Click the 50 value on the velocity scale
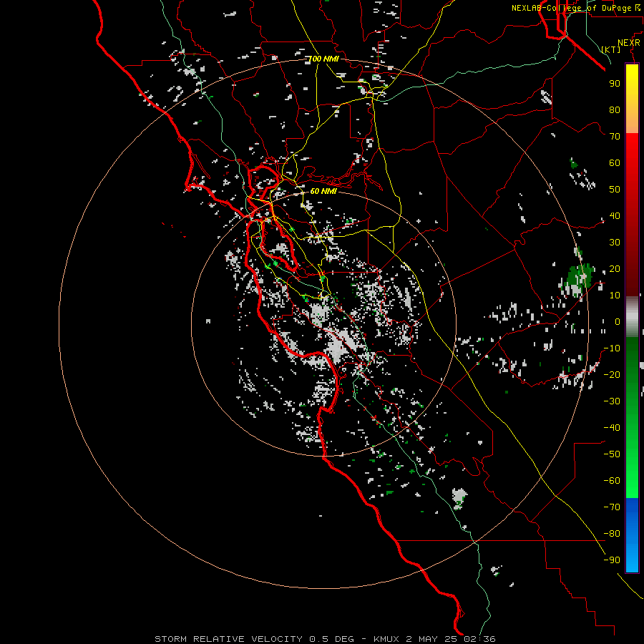This screenshot has height=644, width=644. point(615,190)
